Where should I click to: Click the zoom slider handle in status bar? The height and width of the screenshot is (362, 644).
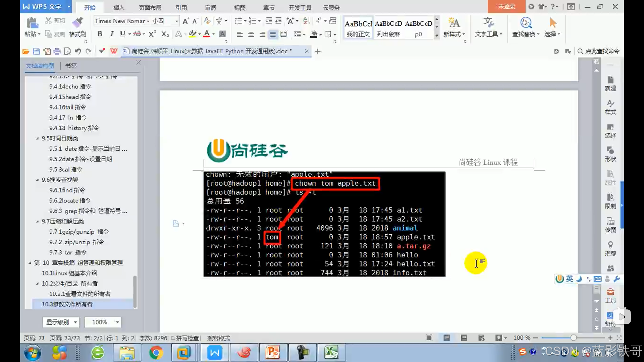pos(573,338)
